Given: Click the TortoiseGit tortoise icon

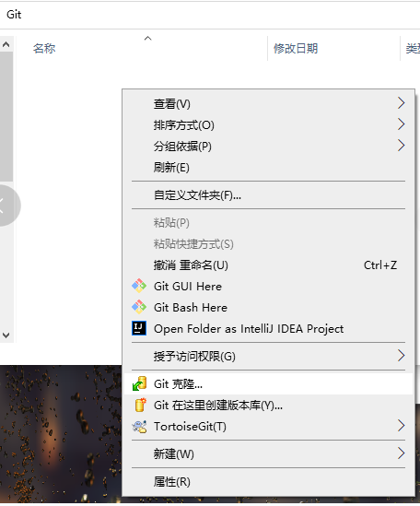Looking at the screenshot, I should (x=139, y=427).
